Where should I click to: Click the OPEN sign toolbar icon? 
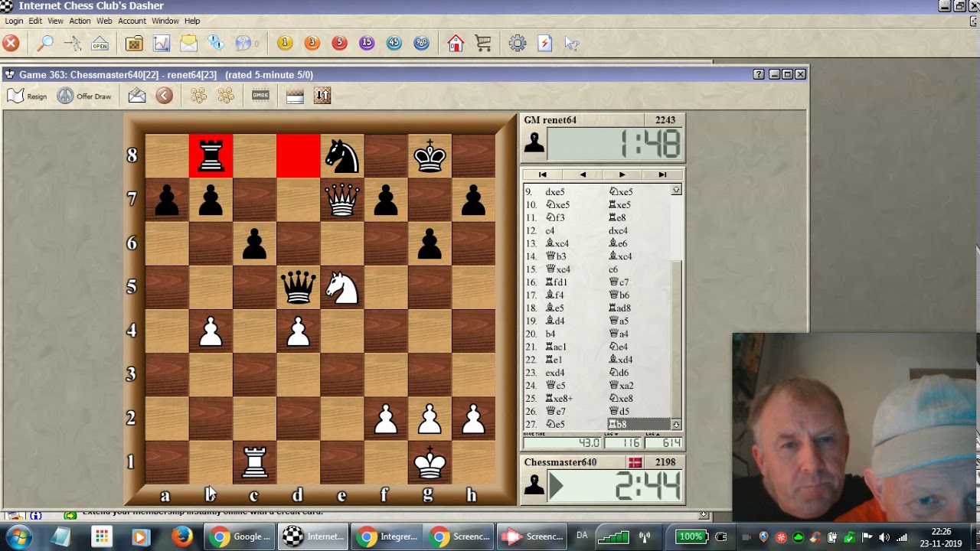pyautogui.click(x=100, y=44)
